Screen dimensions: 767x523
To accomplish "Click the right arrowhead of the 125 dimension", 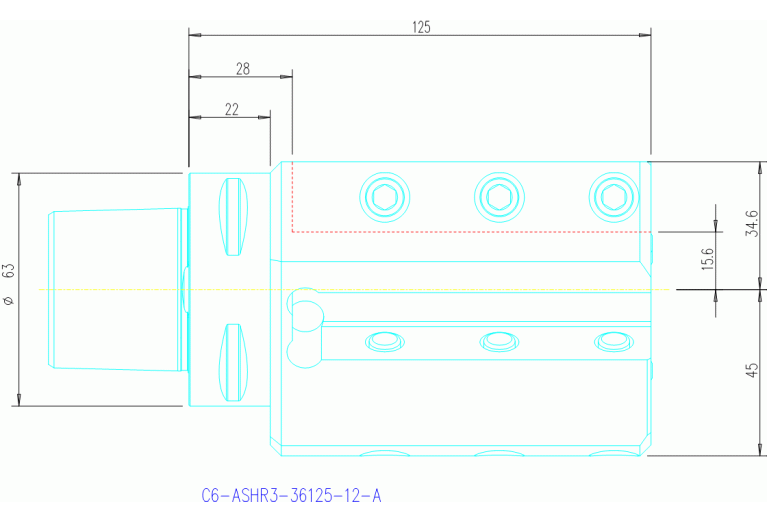I will 645,35.
